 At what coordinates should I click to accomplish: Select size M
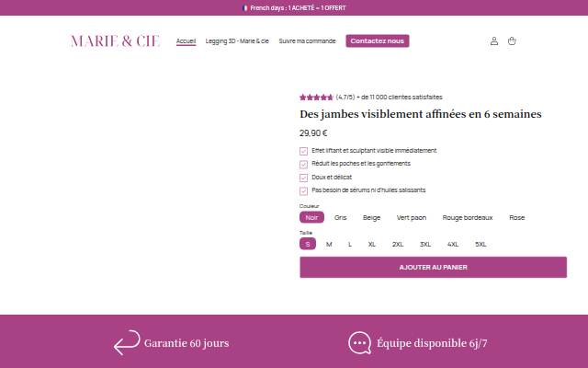(x=329, y=244)
